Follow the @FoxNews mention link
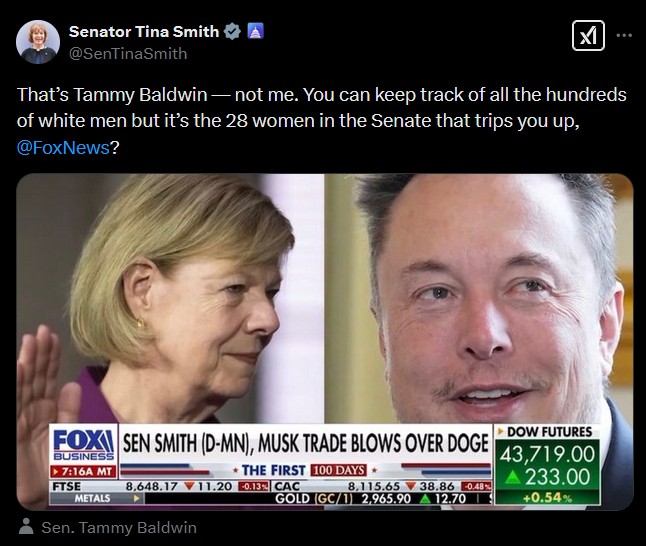The width and height of the screenshot is (646, 546). (63, 147)
